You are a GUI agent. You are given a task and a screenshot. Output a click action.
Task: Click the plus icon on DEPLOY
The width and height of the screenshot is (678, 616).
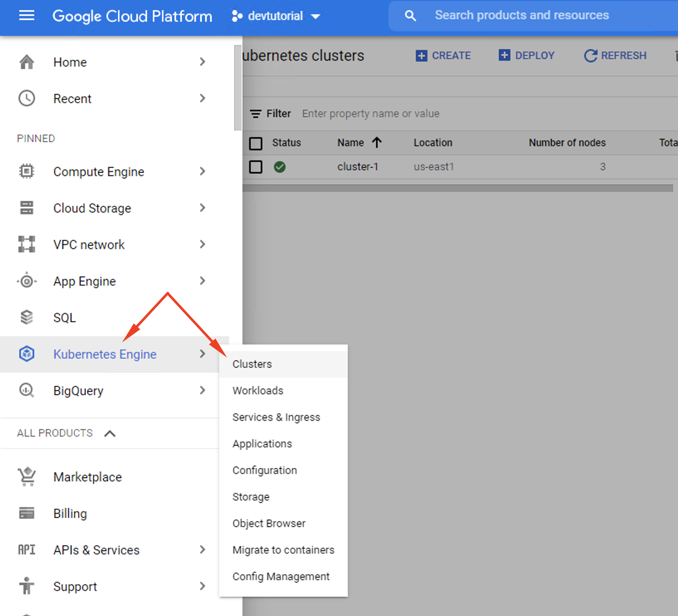(504, 55)
